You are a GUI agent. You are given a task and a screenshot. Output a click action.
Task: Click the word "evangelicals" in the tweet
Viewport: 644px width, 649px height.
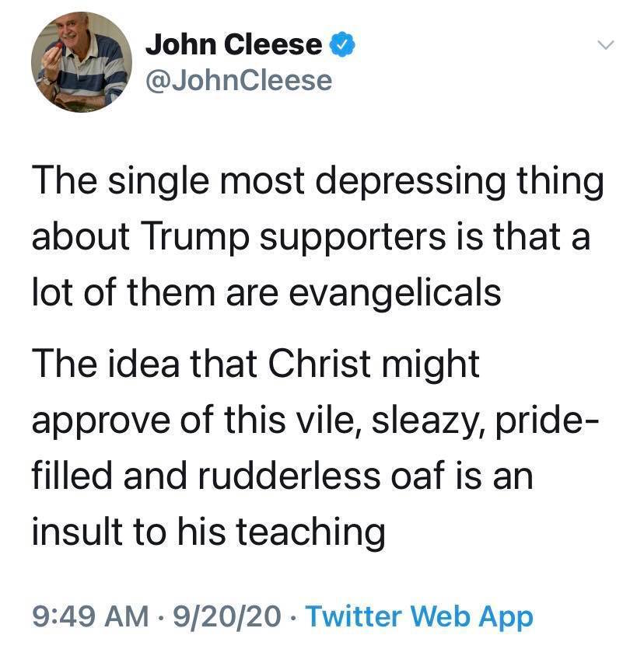[x=394, y=295]
